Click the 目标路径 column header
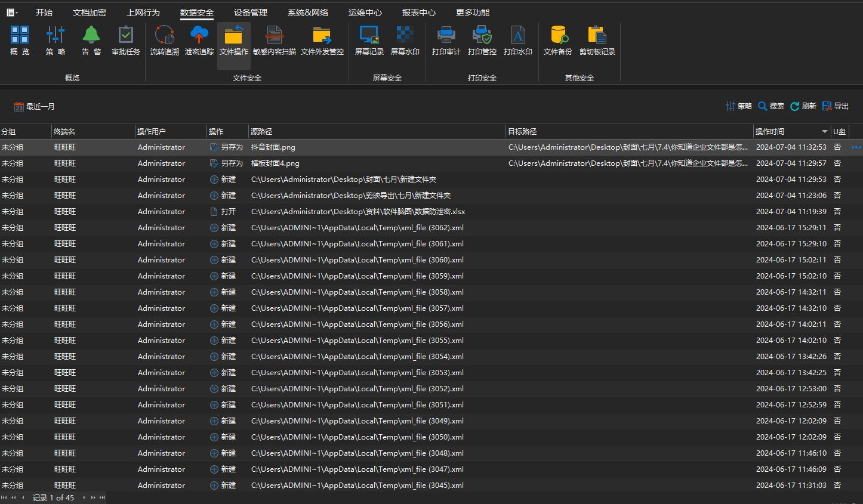This screenshot has height=504, width=863. point(630,131)
